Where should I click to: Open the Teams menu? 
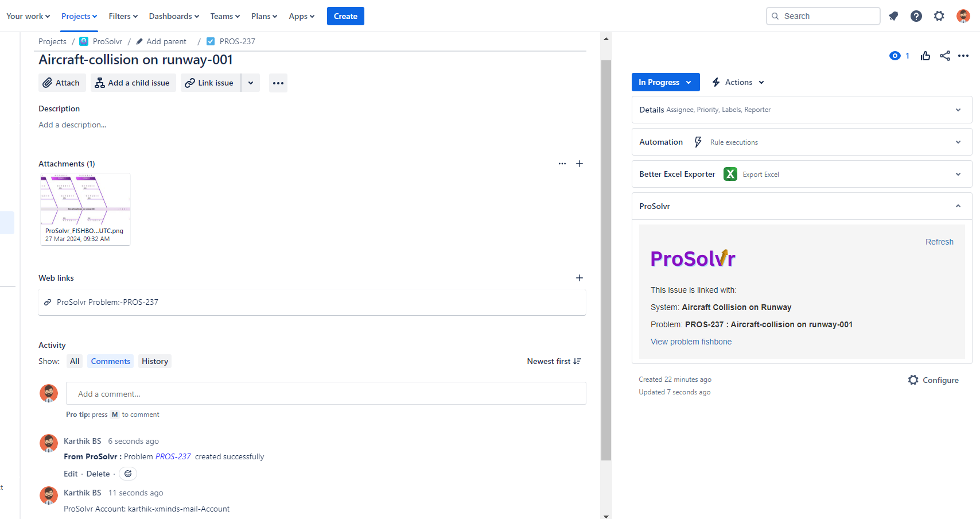tap(225, 16)
